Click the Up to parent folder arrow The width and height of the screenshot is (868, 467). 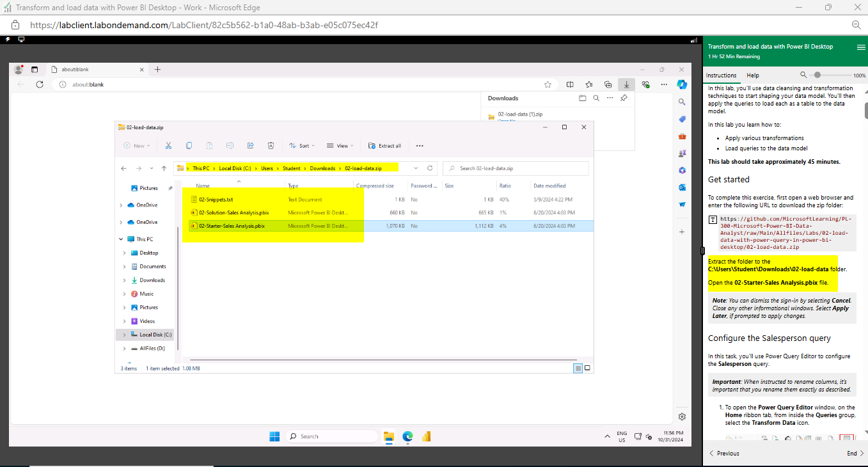click(x=164, y=168)
